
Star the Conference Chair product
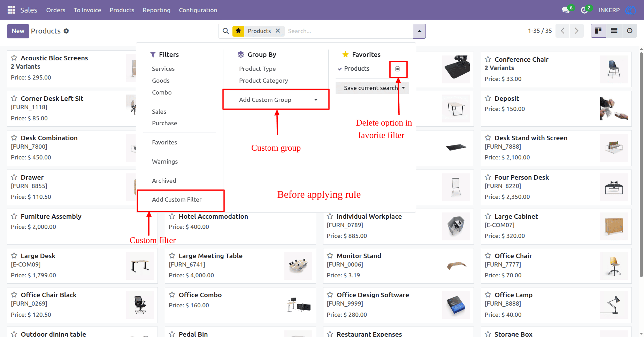click(x=488, y=59)
